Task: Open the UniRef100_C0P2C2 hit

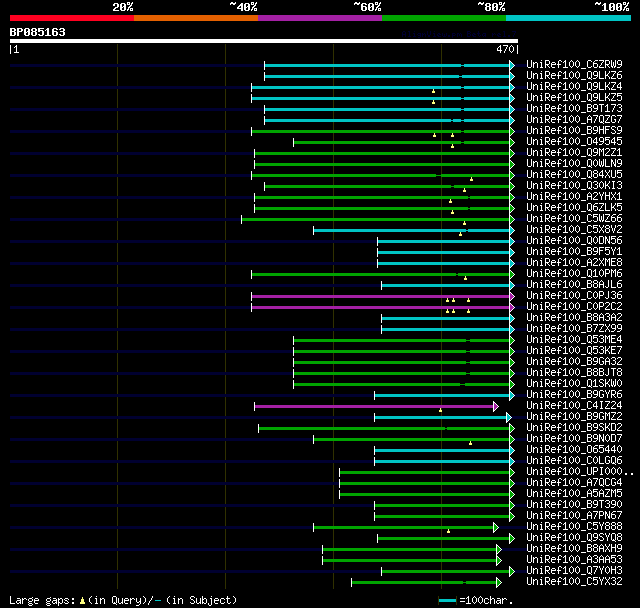Action: (x=574, y=307)
